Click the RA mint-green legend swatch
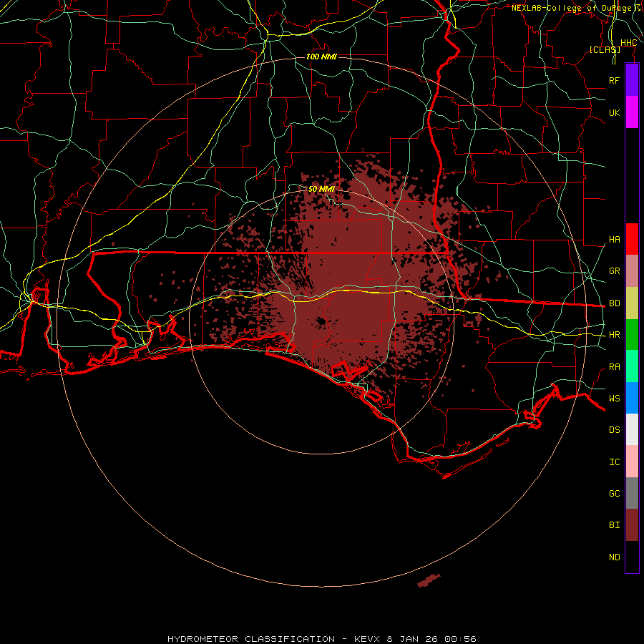The height and width of the screenshot is (644, 644). [632, 366]
